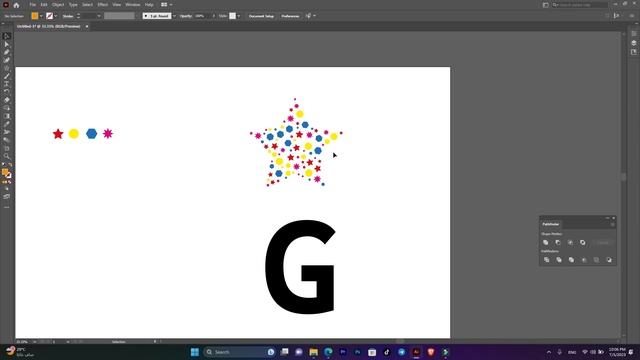
Task: Reset to default fill and stroke
Action: pos(3,165)
